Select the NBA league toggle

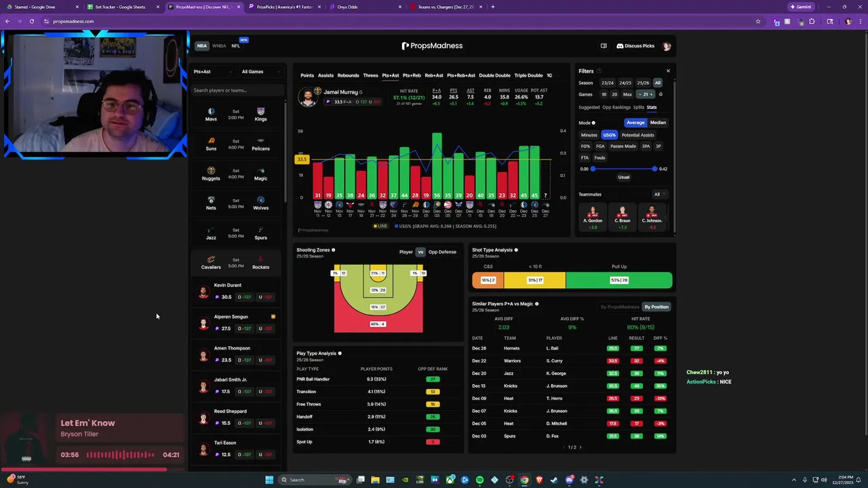point(201,46)
